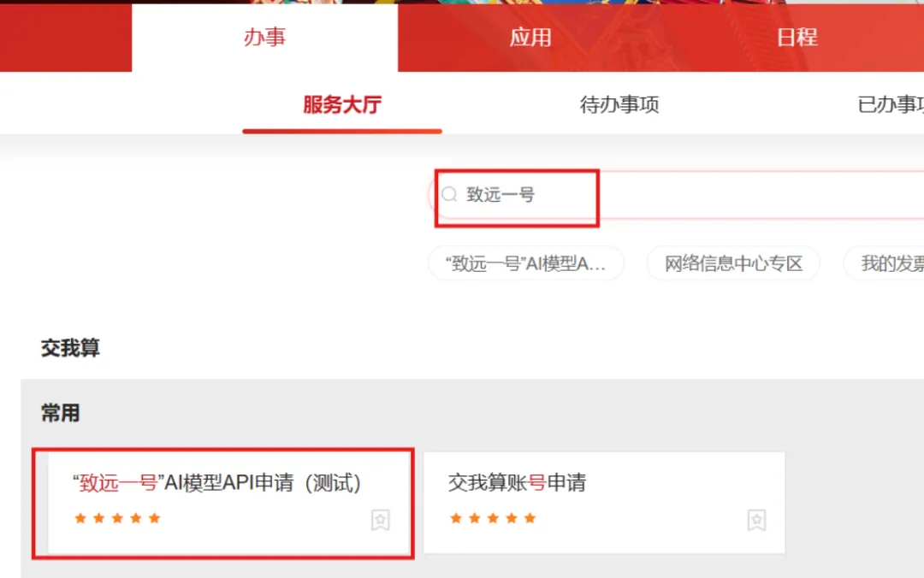This screenshot has height=578, width=924.
Task: Go to the 待办事项 sub-tab
Action: 619,105
